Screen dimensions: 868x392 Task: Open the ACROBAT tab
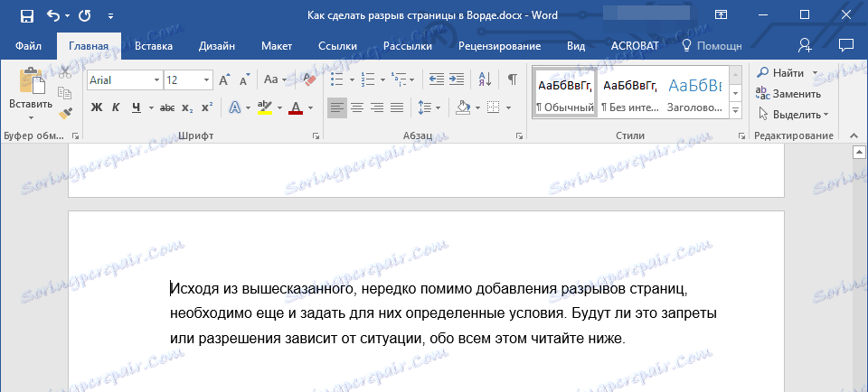click(x=635, y=46)
